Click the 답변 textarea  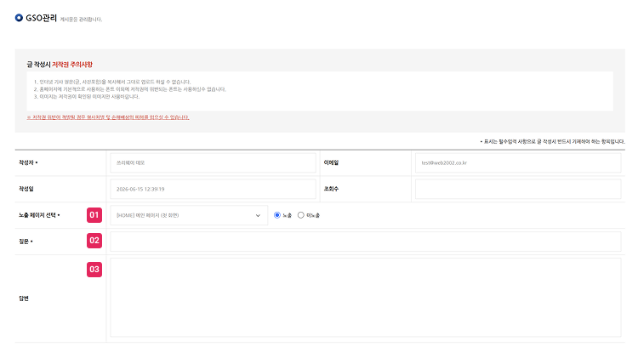point(366,298)
